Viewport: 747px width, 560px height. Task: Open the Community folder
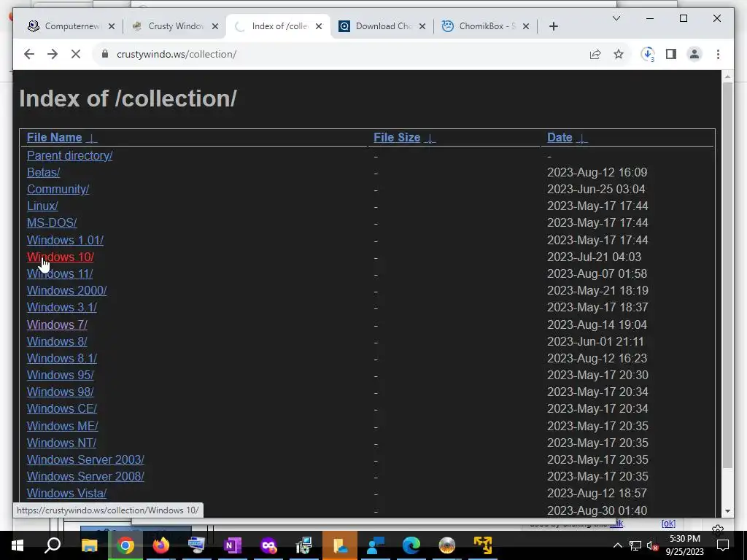pyautogui.click(x=58, y=189)
